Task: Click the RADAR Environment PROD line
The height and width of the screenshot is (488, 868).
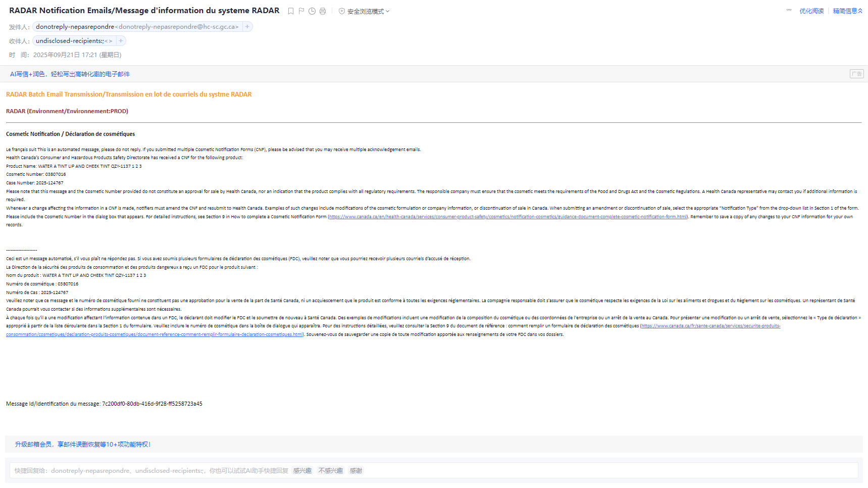Action: (x=67, y=111)
